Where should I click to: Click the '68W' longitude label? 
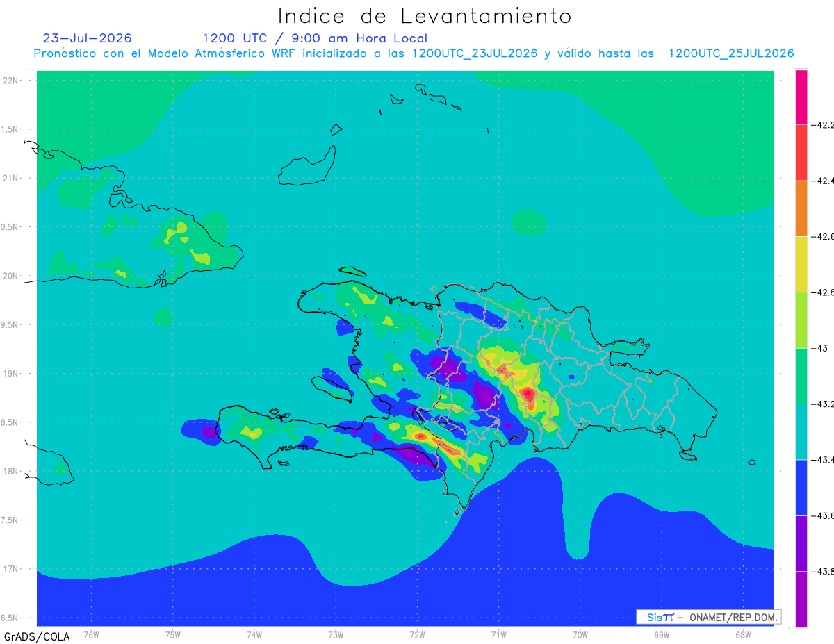743,635
